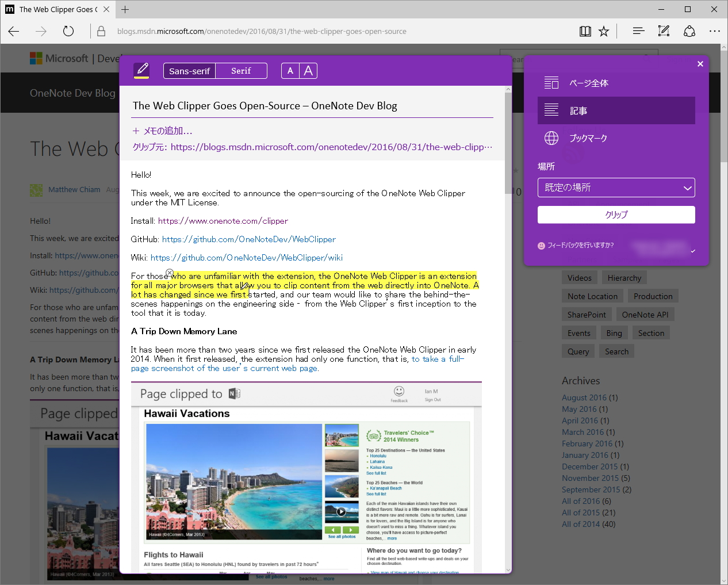Screen dimensions: 728x585
Task: Switch to The Web Clipper Goes Open-Source tab
Action: point(58,9)
